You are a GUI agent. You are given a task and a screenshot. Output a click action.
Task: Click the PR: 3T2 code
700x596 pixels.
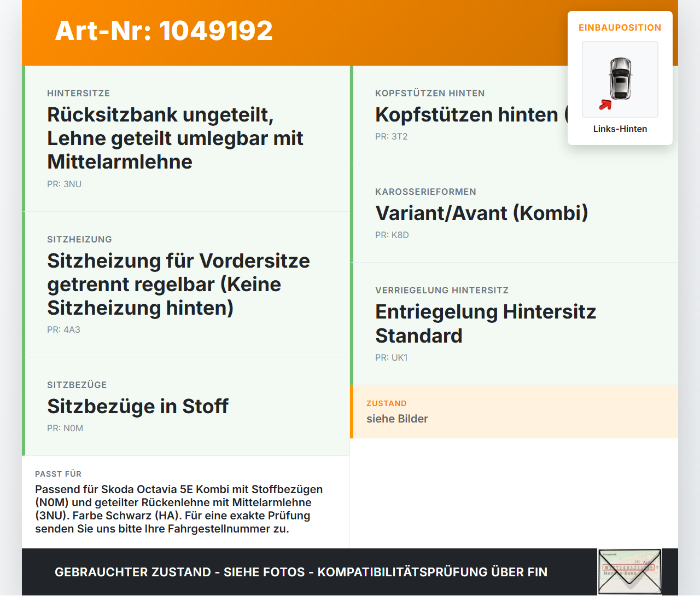coord(392,136)
